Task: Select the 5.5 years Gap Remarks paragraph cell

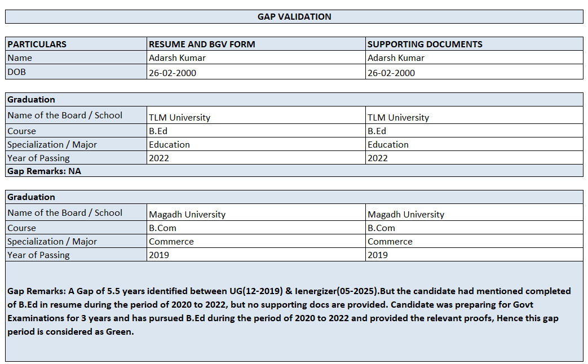Action: (x=294, y=311)
